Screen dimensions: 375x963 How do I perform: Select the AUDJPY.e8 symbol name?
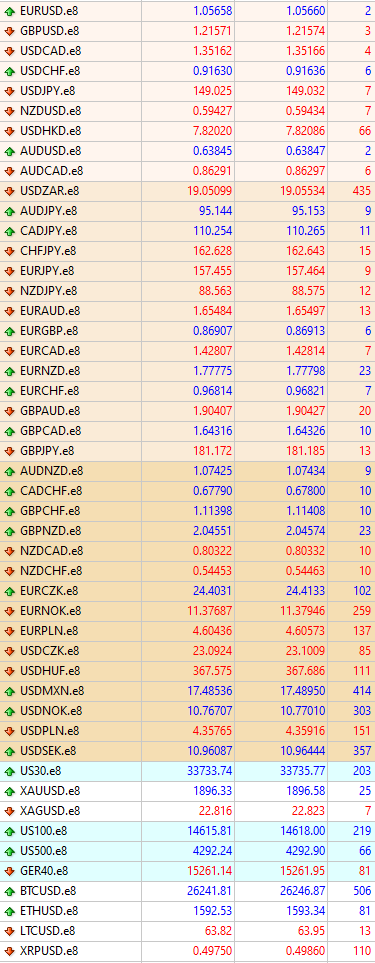click(49, 211)
